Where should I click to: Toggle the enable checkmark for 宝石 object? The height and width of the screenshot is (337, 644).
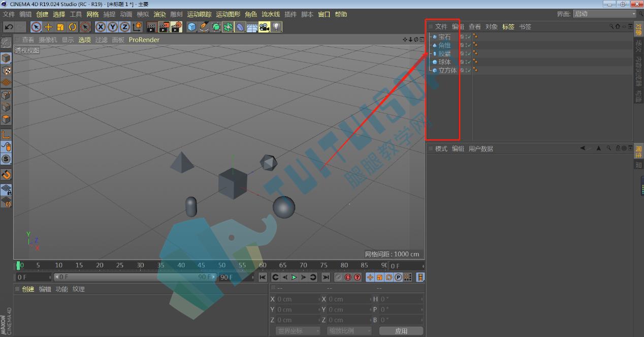469,37
